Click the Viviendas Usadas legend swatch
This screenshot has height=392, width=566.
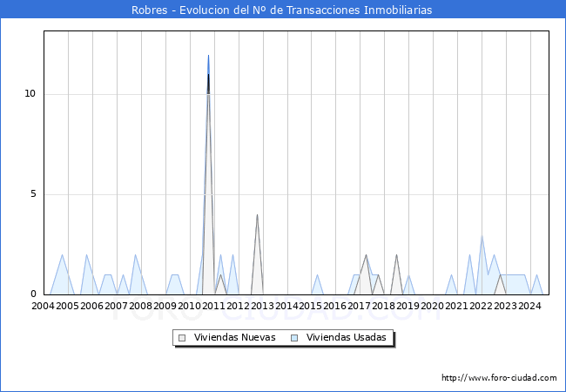tap(294, 338)
